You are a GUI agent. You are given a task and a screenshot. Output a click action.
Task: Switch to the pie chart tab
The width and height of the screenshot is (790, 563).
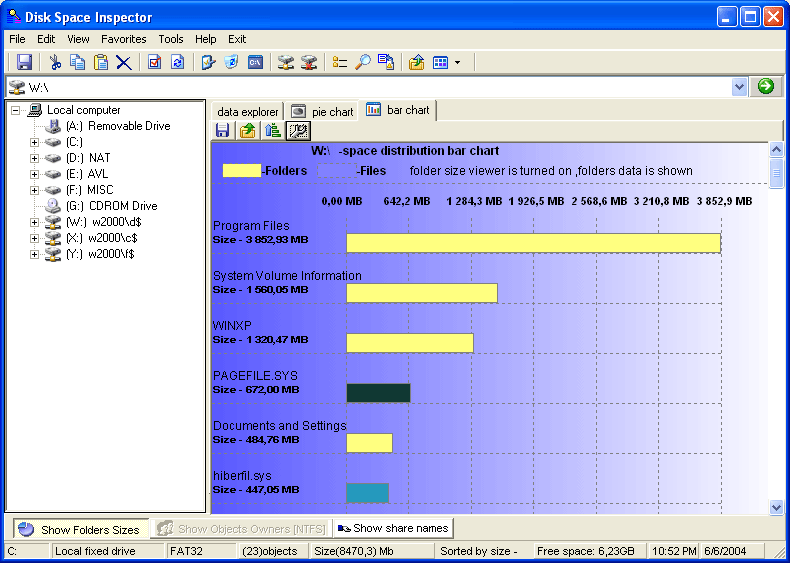(322, 111)
